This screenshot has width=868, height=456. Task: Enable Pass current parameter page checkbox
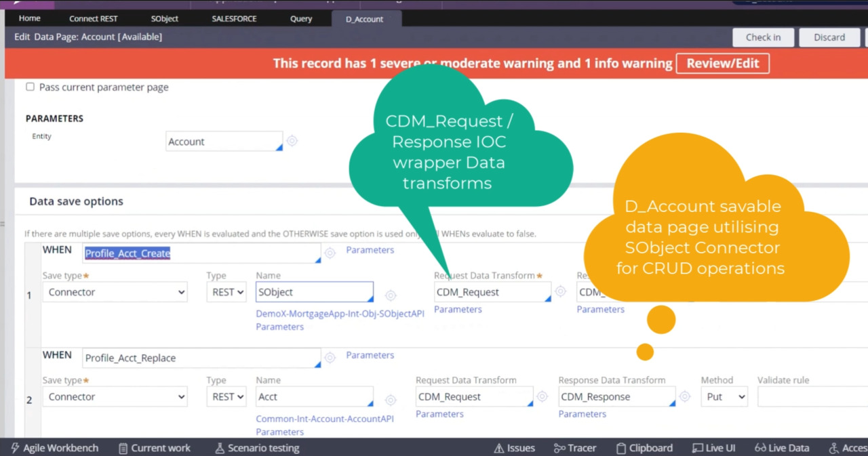point(30,87)
